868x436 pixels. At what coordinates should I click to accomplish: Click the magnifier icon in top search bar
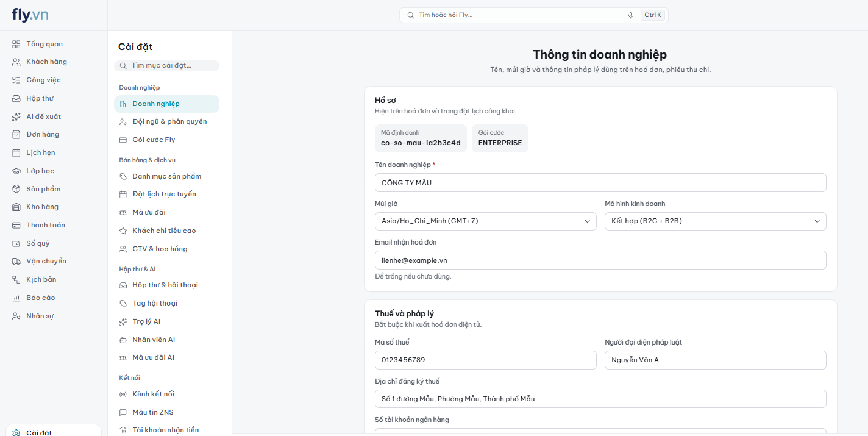tap(411, 15)
